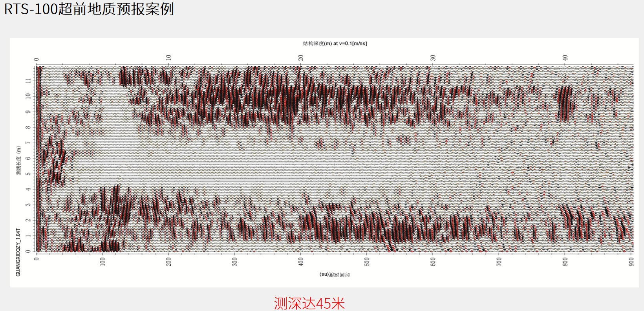The image size is (644, 311).
Task: Click the 100 tick on time depth axis
Action: [x=103, y=262]
